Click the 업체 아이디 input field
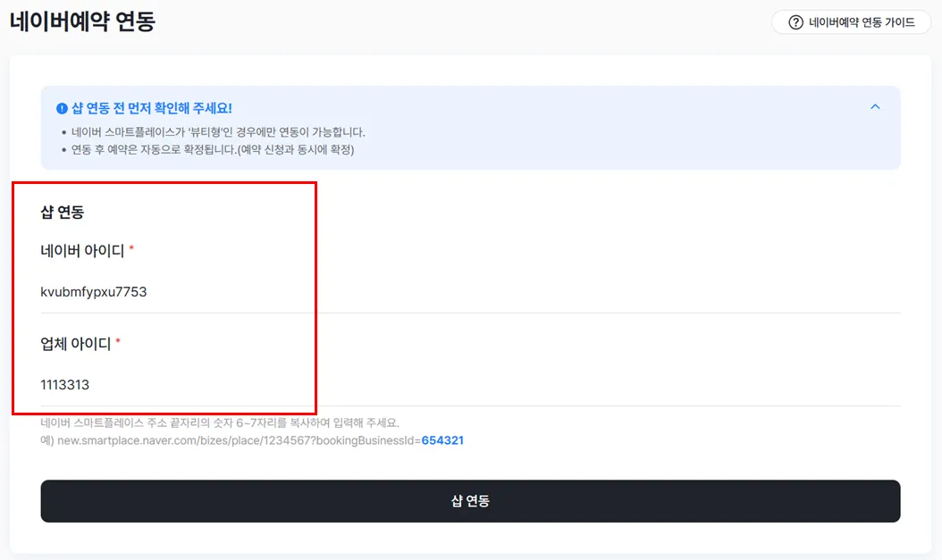 [x=470, y=385]
